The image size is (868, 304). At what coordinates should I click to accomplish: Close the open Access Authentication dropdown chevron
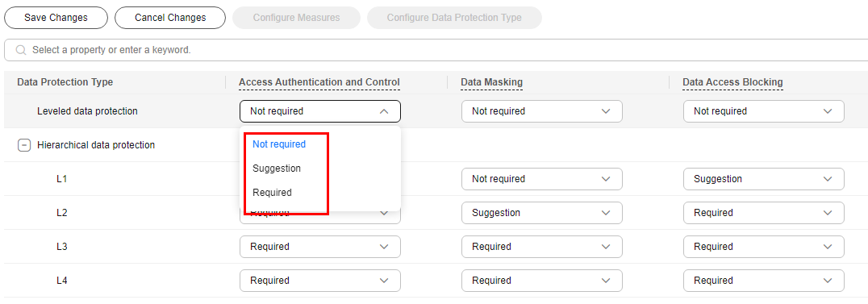[x=384, y=111]
